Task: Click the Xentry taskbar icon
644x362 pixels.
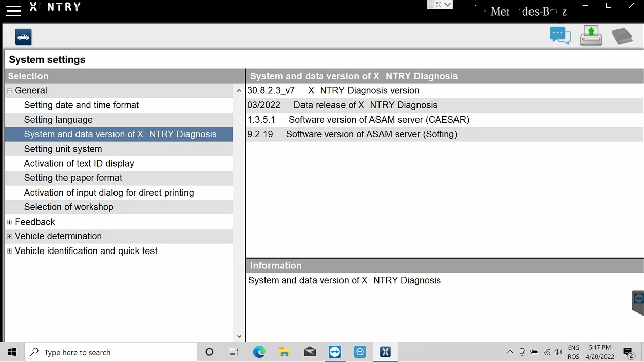Action: pos(385,352)
